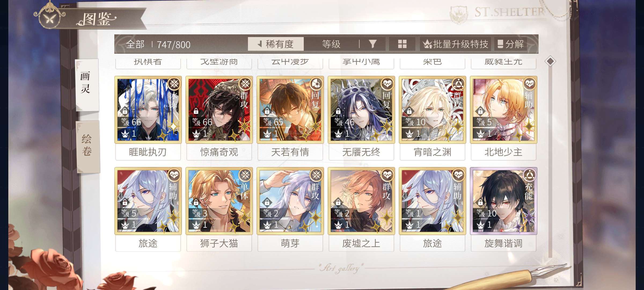This screenshot has width=644, height=290.
Task: Click the 批量升级特技 button
Action: click(x=455, y=44)
